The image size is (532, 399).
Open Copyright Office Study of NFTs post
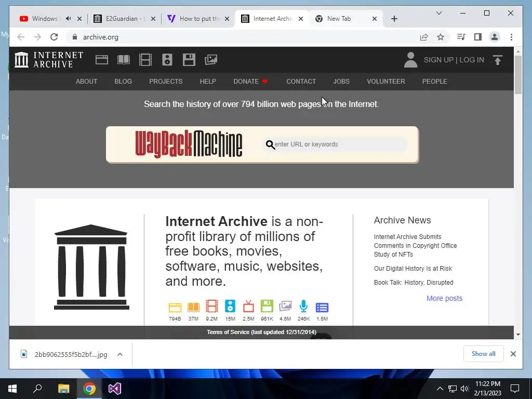click(x=415, y=246)
